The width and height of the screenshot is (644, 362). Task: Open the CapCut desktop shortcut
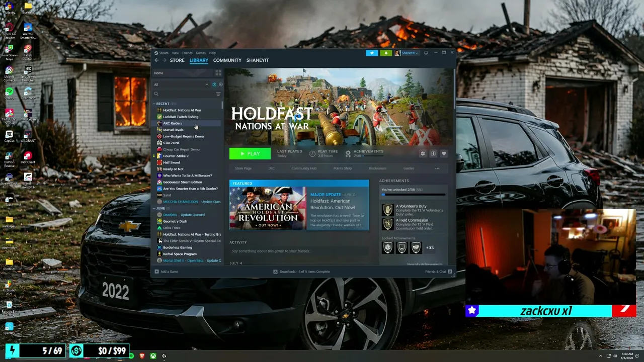tap(9, 136)
